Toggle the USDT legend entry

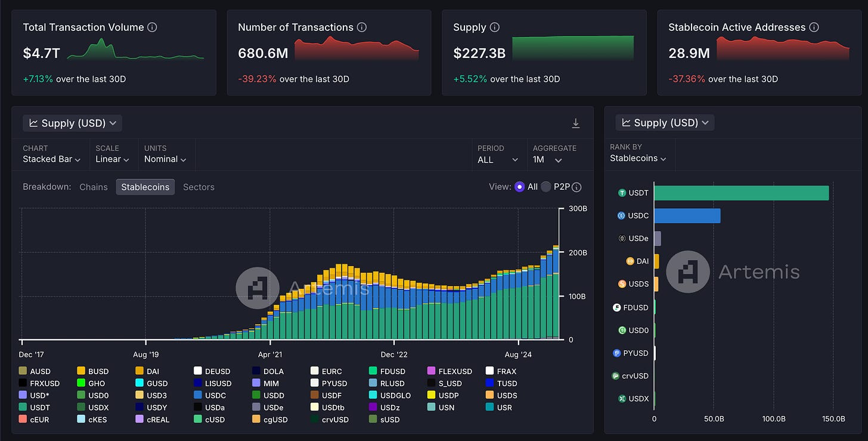[x=35, y=408]
